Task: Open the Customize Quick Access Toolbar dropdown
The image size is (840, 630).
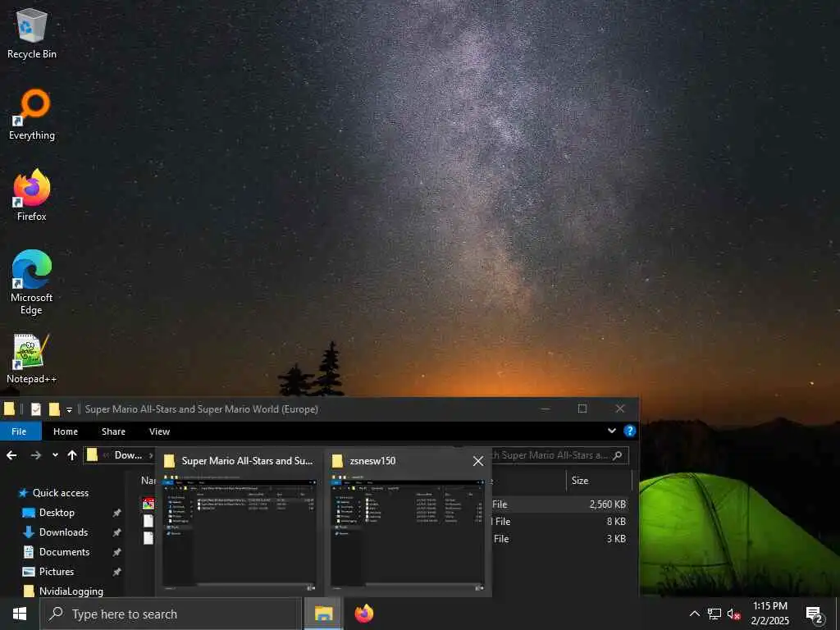Action: pos(69,410)
